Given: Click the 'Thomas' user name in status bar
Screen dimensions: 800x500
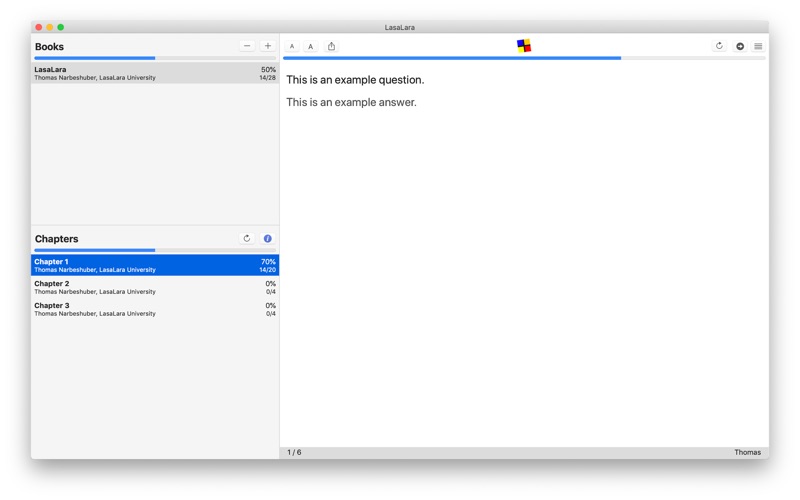Looking at the screenshot, I should click(x=747, y=452).
